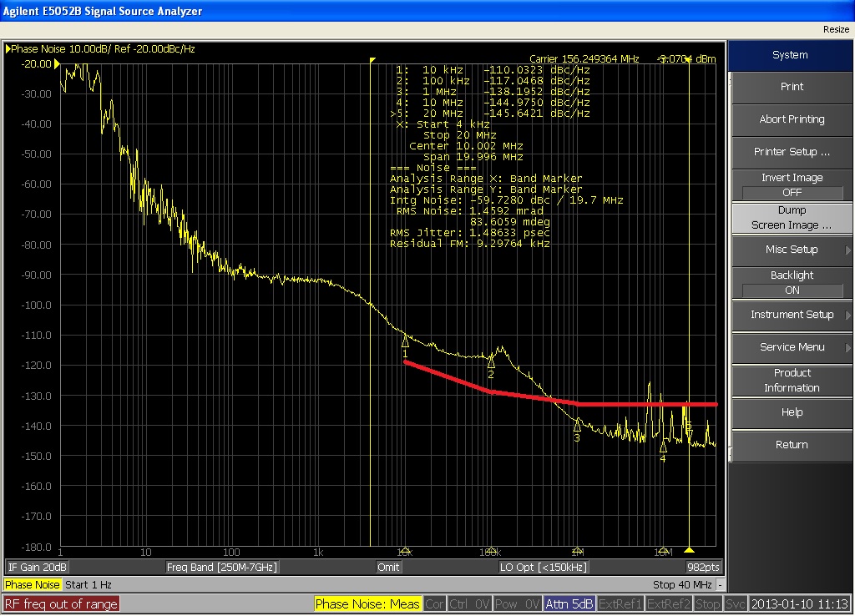Click the solid yellow active marker on the frequency axis
This screenshot has height=616, width=855.
click(689, 551)
